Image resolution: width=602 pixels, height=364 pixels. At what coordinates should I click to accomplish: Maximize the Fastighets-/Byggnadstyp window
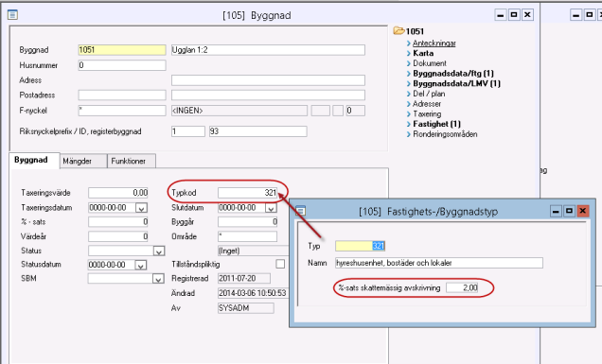tap(569, 211)
